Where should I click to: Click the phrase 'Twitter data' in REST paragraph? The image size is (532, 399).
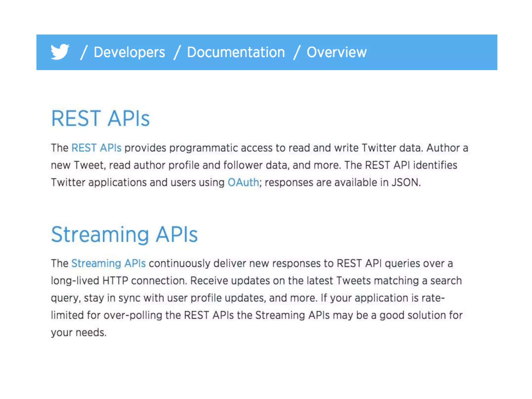pos(392,148)
